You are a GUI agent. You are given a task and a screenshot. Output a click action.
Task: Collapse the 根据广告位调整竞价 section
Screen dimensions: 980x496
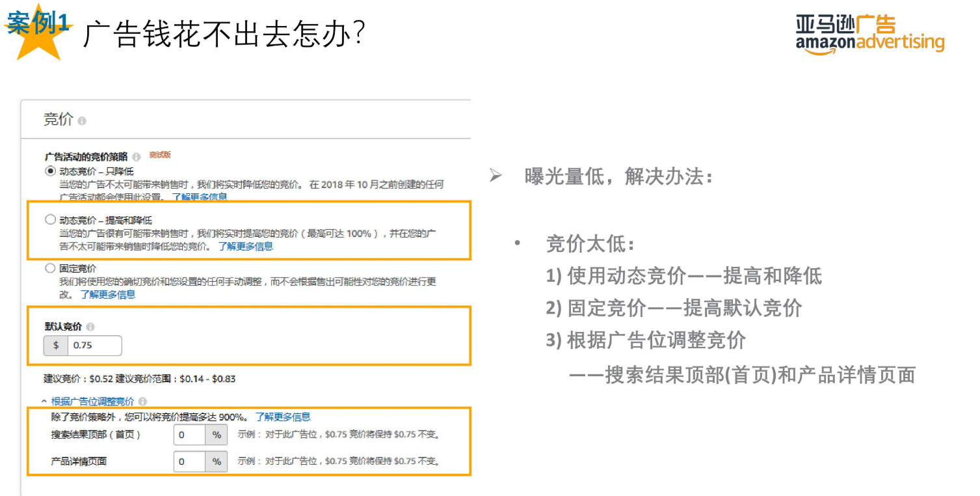[x=44, y=401]
